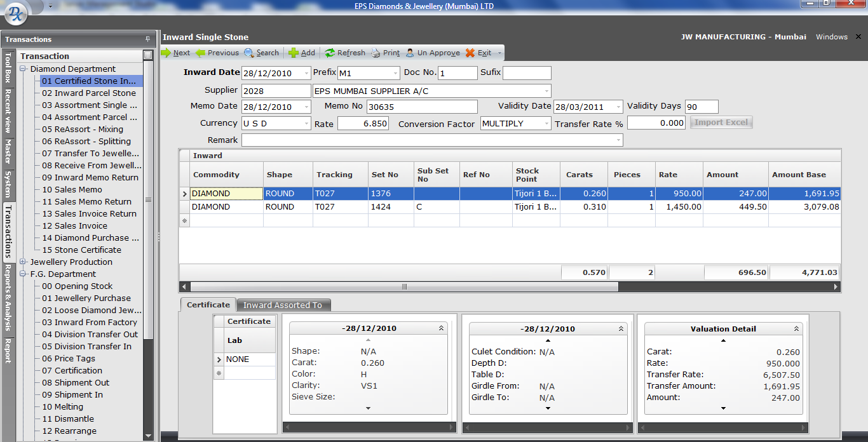
Task: Click the Memo No field 30635
Action: 422,107
